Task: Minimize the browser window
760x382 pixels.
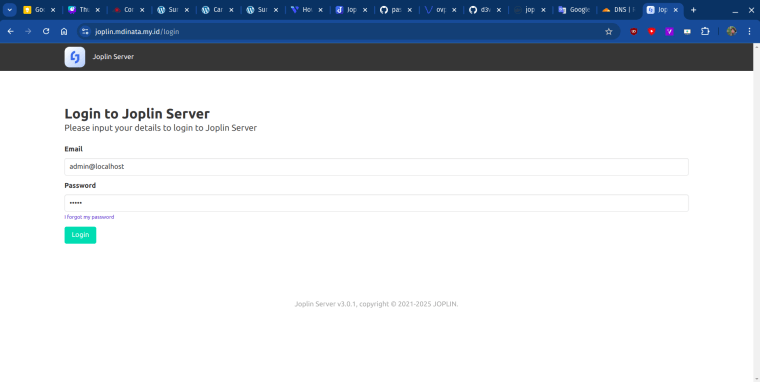Action: coord(735,10)
